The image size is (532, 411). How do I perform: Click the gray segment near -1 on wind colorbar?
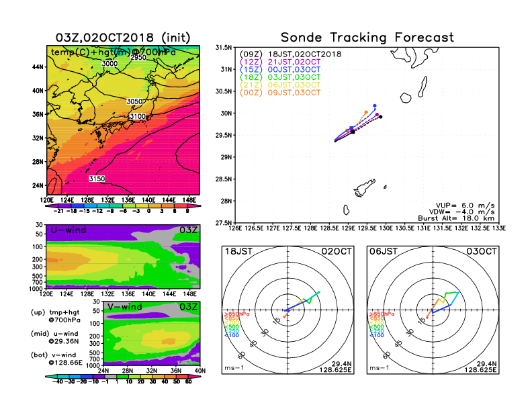tap(110, 376)
